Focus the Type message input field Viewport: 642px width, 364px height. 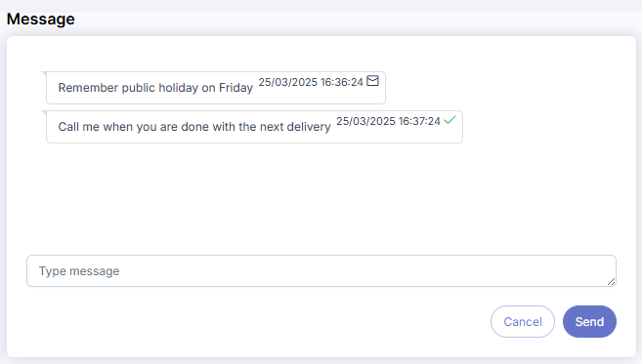click(321, 270)
